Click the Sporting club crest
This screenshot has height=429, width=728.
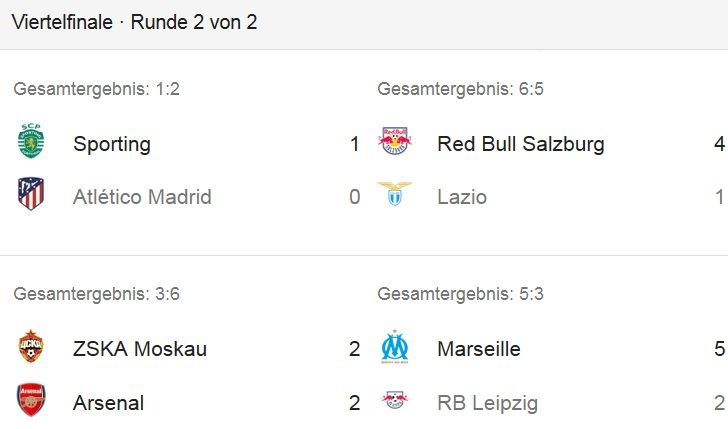click(31, 141)
